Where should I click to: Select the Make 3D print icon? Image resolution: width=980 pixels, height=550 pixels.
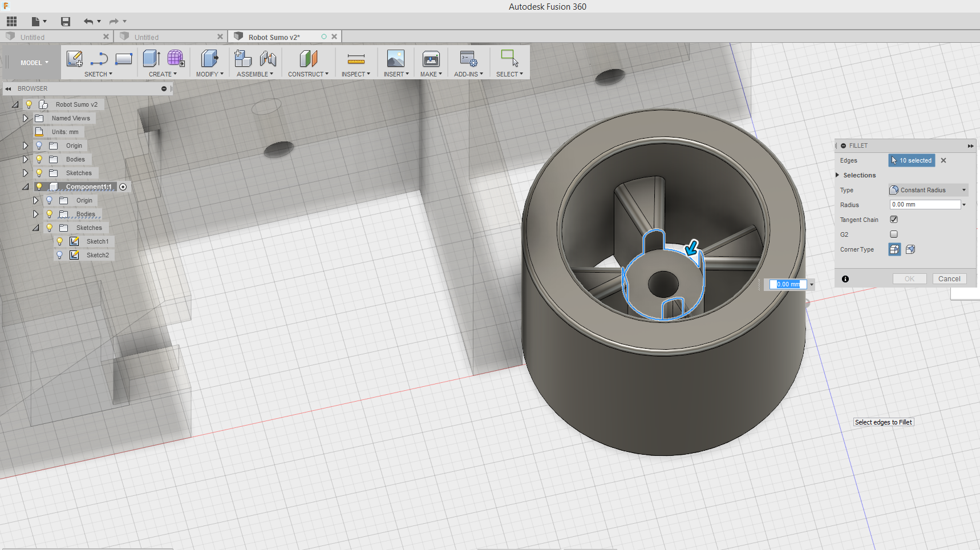click(x=431, y=58)
